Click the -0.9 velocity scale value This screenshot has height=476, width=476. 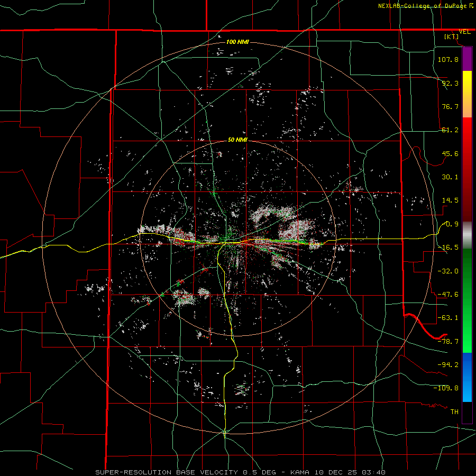[x=450, y=224]
